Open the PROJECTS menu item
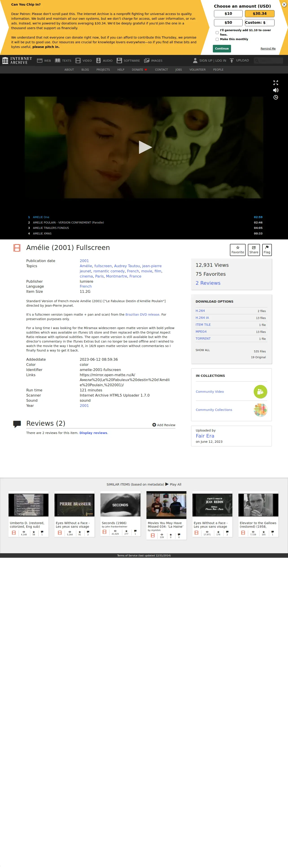 point(103,70)
